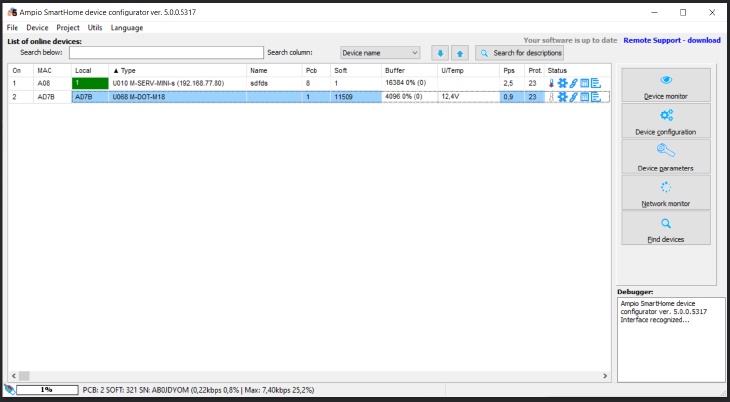Viewport: 730px width, 402px height.
Task: Click the horizontal scrollbar left arrow
Action: (x=14, y=375)
